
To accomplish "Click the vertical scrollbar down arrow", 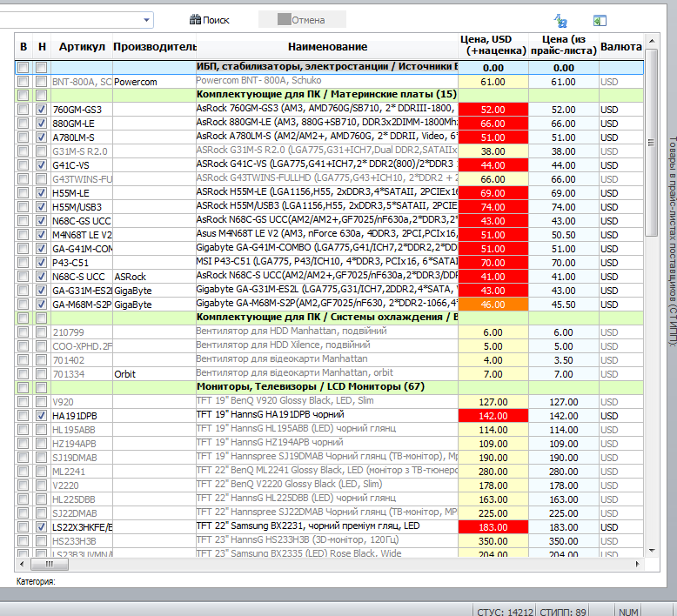I will pyautogui.click(x=652, y=551).
